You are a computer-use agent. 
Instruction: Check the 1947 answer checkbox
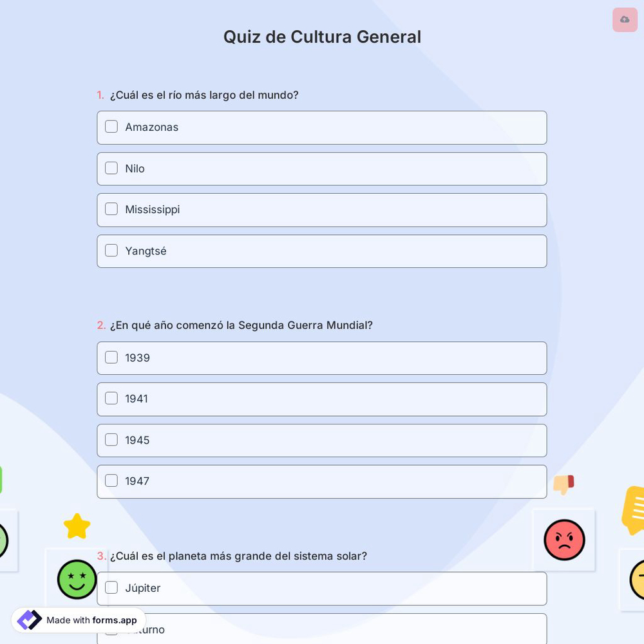click(x=111, y=480)
